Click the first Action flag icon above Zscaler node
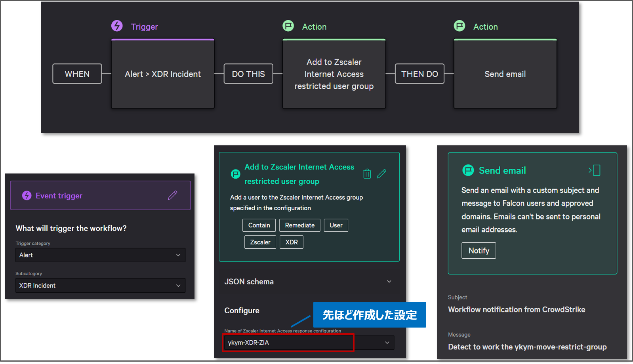 288,26
